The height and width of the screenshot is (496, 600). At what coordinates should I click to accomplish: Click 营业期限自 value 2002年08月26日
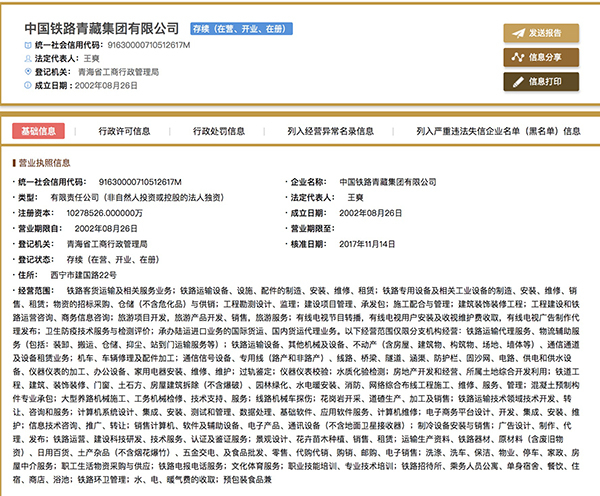tap(106, 228)
